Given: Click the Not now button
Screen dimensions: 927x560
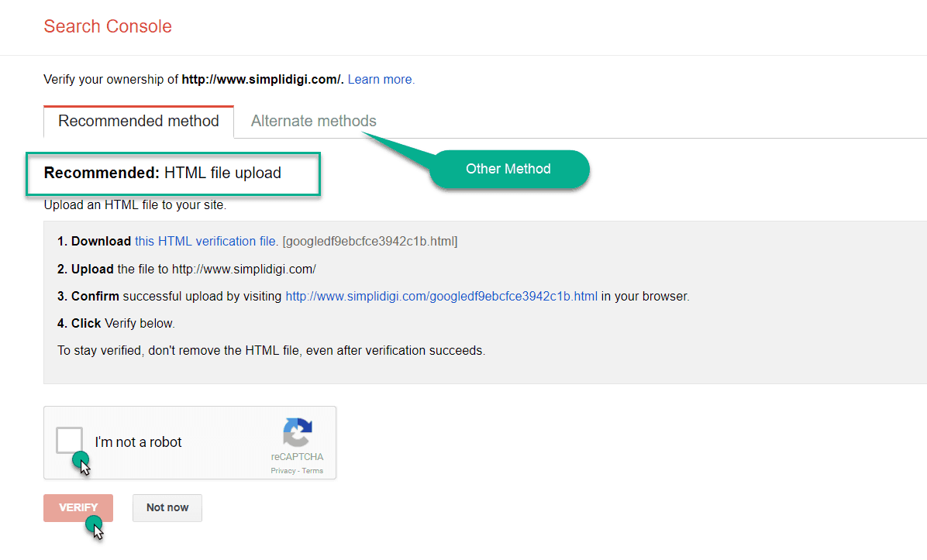Looking at the screenshot, I should (x=167, y=507).
